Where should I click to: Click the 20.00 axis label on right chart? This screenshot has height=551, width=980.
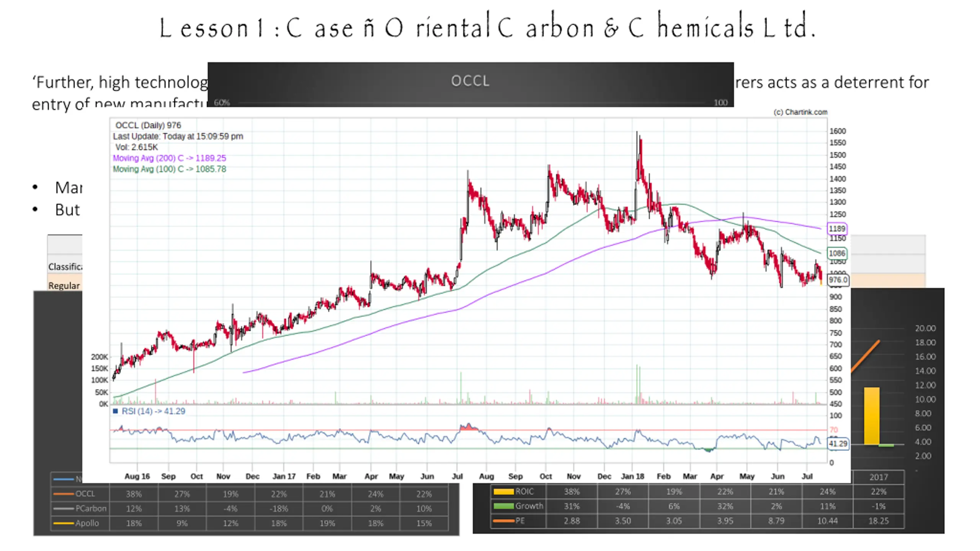pos(925,328)
